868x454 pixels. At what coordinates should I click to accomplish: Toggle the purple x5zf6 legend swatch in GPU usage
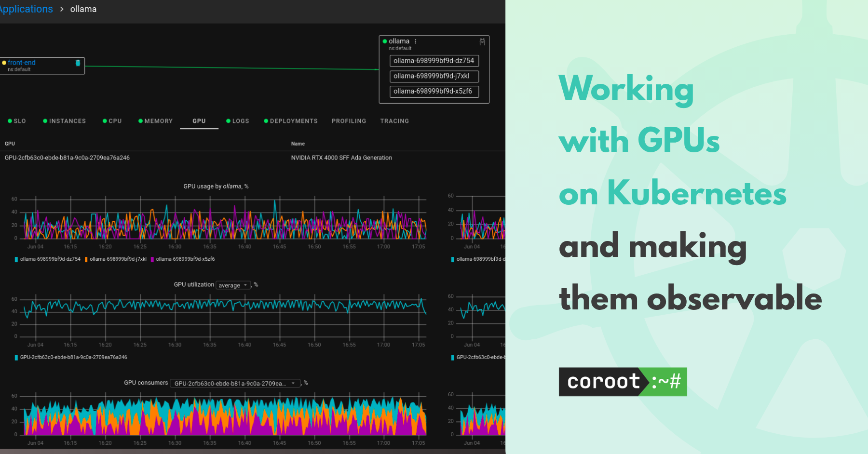coord(152,259)
